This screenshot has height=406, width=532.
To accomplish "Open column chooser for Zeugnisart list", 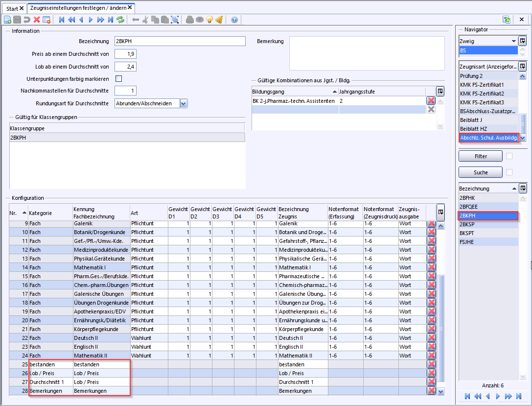I will click(x=523, y=66).
